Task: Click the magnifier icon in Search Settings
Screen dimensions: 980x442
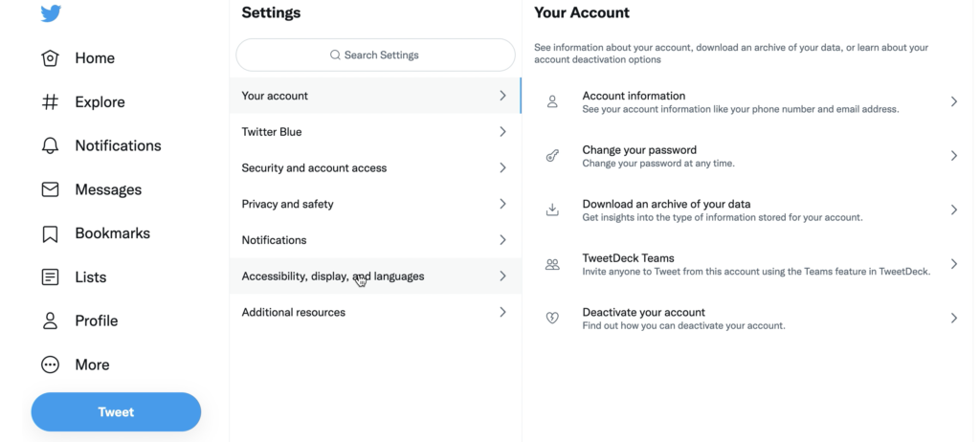Action: [x=335, y=55]
